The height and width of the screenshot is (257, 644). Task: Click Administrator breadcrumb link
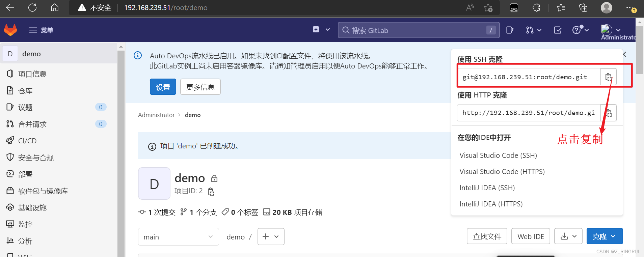point(156,115)
